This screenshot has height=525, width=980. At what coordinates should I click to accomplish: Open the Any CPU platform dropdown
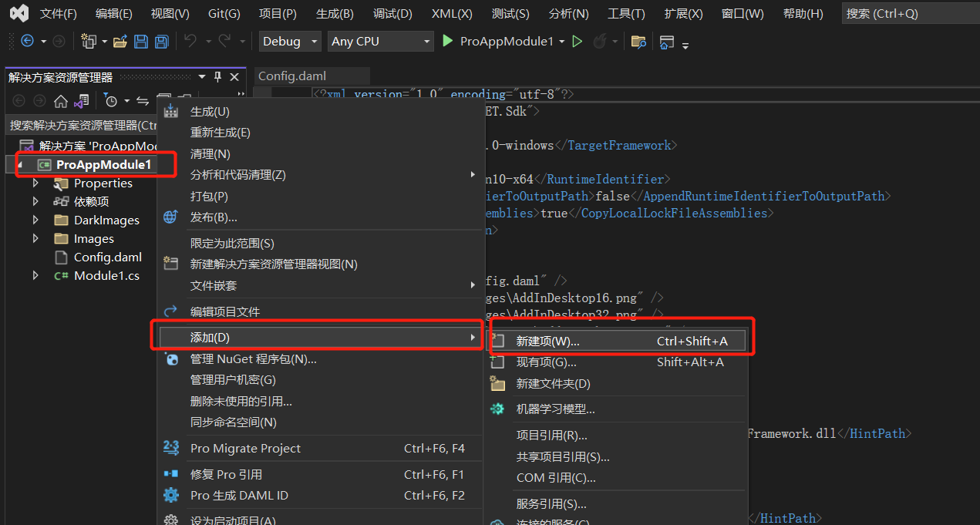(381, 42)
